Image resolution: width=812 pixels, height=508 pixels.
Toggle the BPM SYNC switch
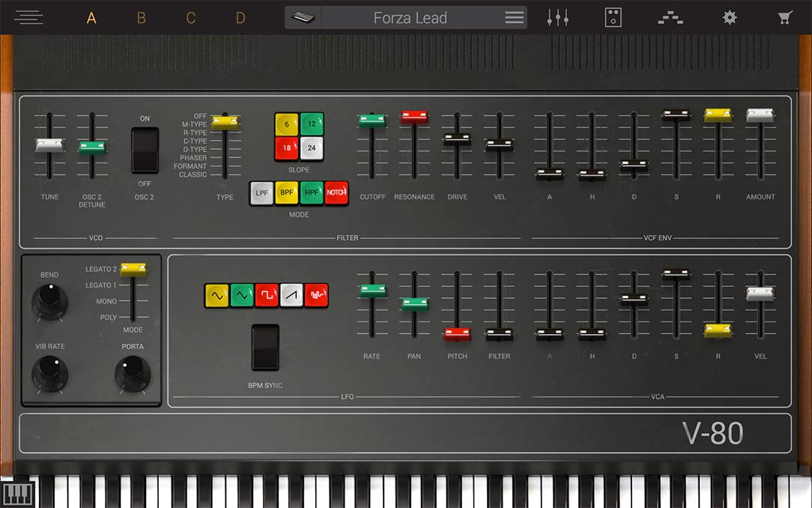265,347
